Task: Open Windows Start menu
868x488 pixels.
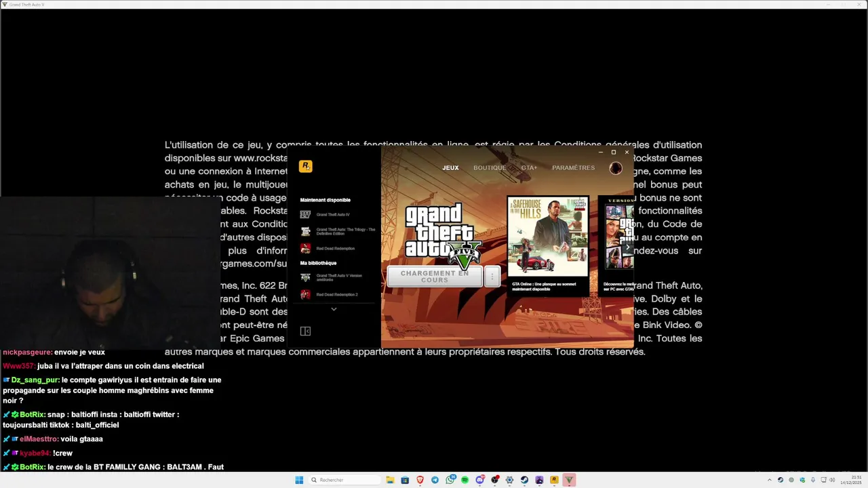Action: 299,480
